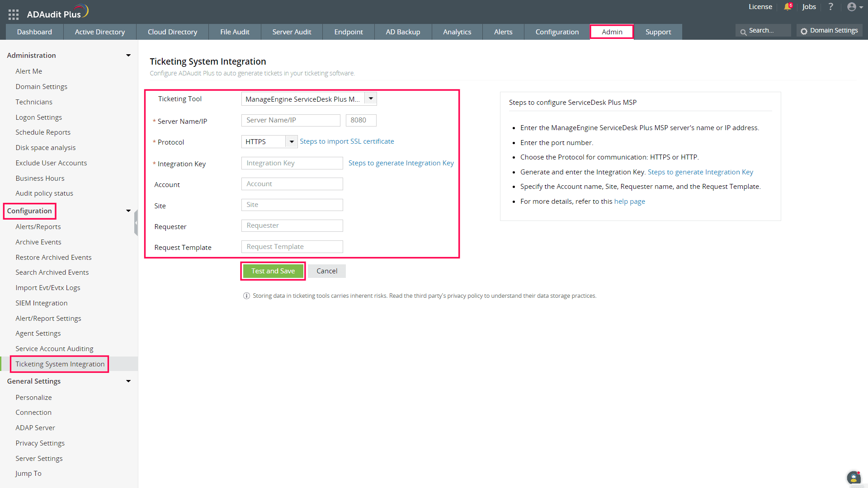Click the sidebar collapse handle
This screenshot has height=488, width=868.
(x=136, y=223)
